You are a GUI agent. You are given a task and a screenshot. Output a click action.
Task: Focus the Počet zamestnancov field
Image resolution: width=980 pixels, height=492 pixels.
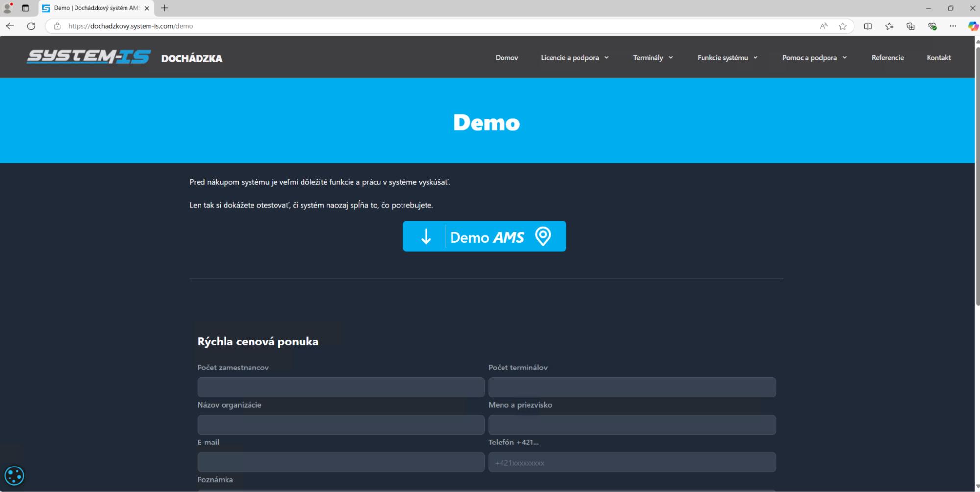click(341, 387)
